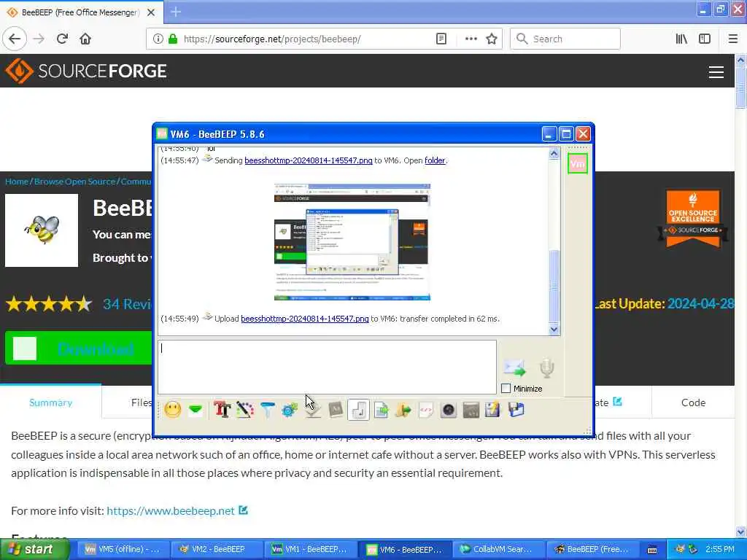Screen dimensions: 747x560
Task: Click the page scrollbar up arrow in Firefox
Action: (740, 60)
